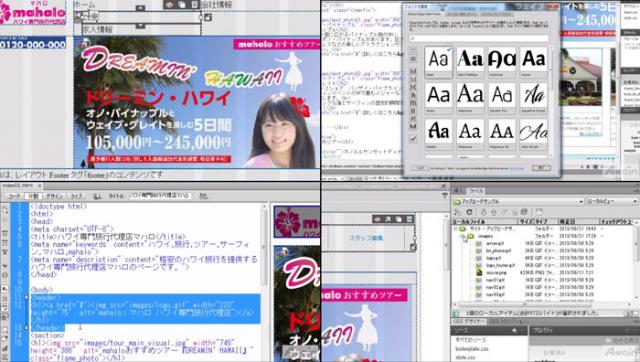This screenshot has width=640, height=362.
Task: Collapse the site root folder in Files tree
Action: point(456,229)
